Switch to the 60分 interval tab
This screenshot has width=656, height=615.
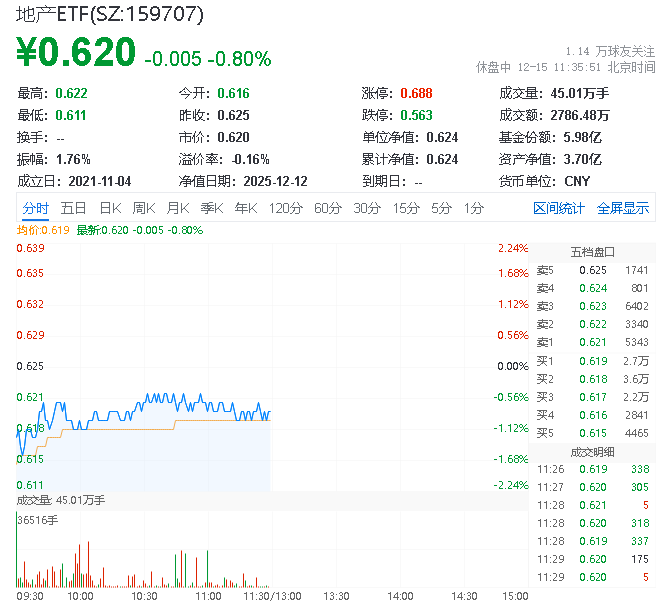[x=328, y=208]
